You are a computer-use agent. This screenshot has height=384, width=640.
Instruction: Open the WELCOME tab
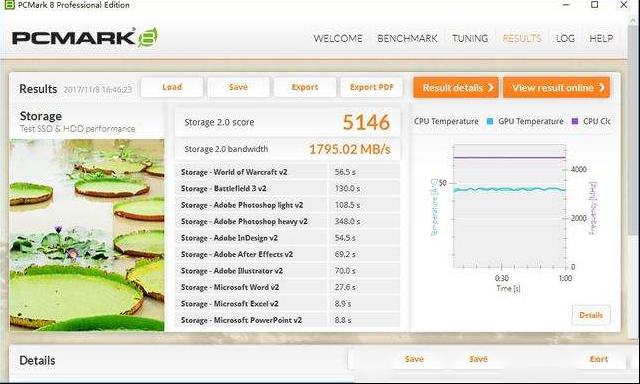pos(338,38)
